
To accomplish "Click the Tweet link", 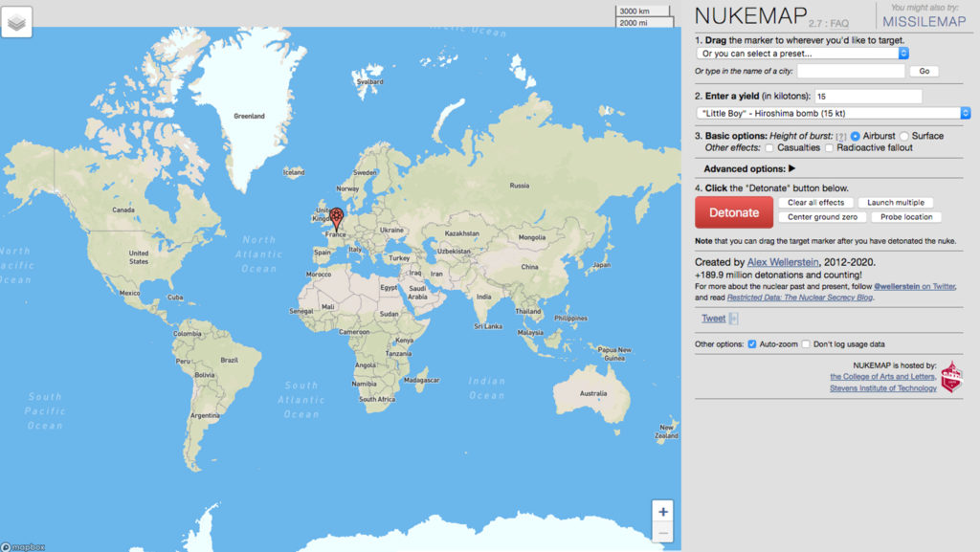I will [713, 319].
